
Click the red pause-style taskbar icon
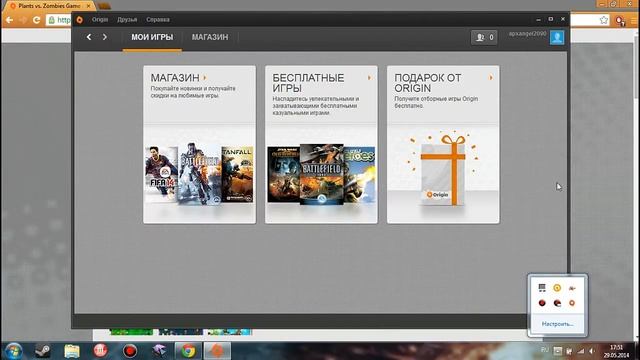click(x=101, y=351)
